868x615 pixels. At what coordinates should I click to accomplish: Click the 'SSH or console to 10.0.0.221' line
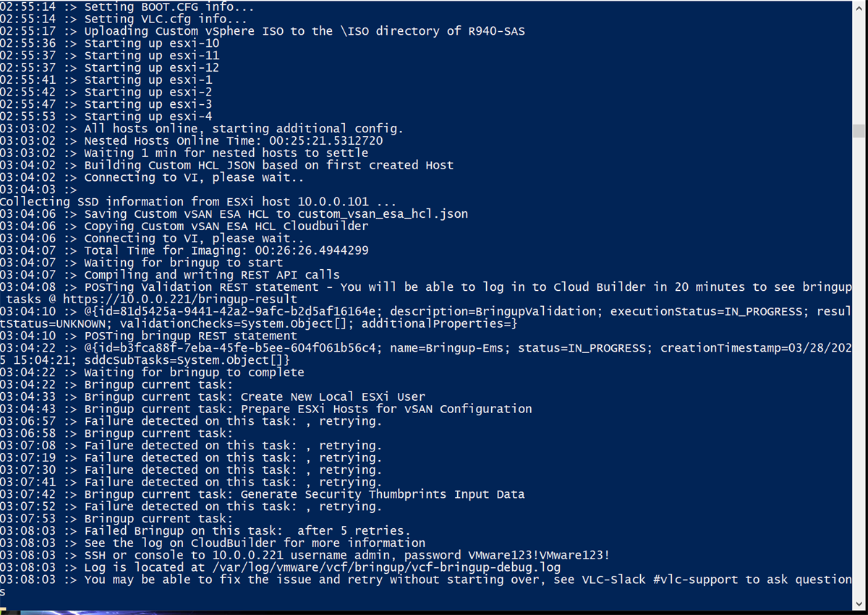pyautogui.click(x=305, y=555)
